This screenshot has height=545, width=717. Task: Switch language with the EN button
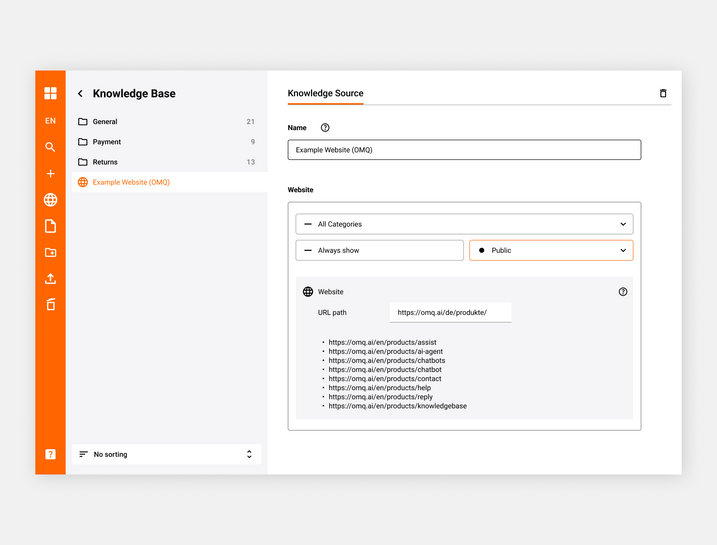[50, 121]
